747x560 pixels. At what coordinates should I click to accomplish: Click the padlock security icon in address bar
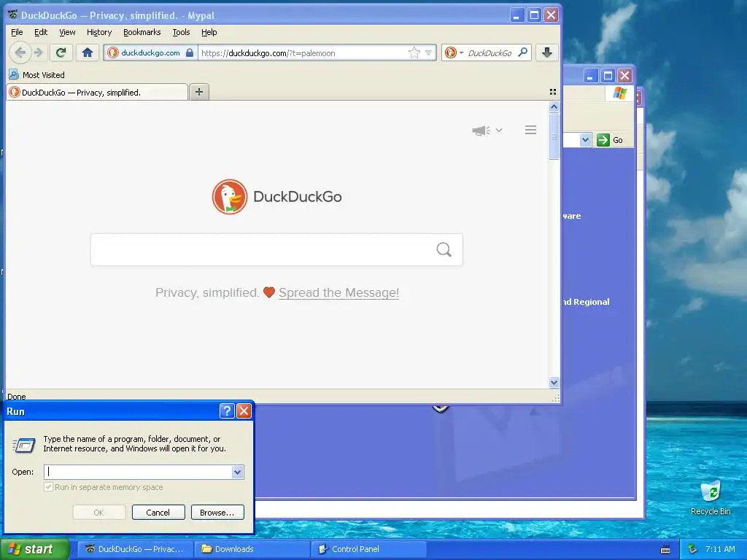click(x=190, y=52)
